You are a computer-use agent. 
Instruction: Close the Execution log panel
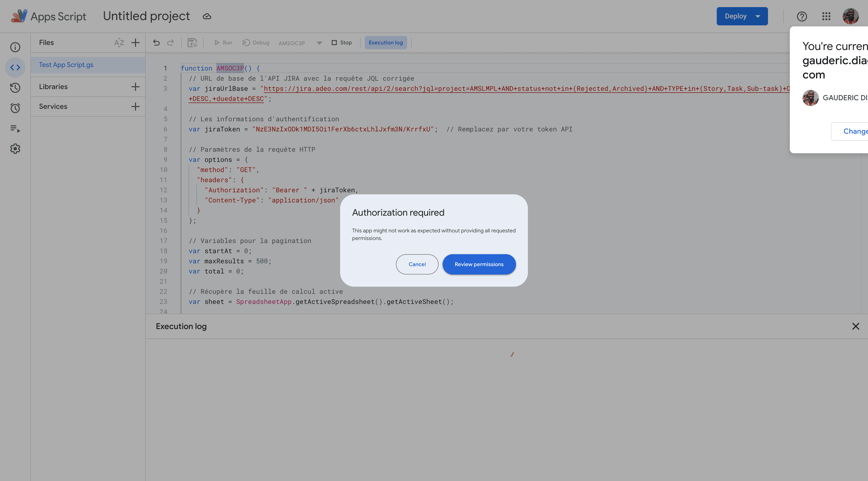click(x=856, y=327)
